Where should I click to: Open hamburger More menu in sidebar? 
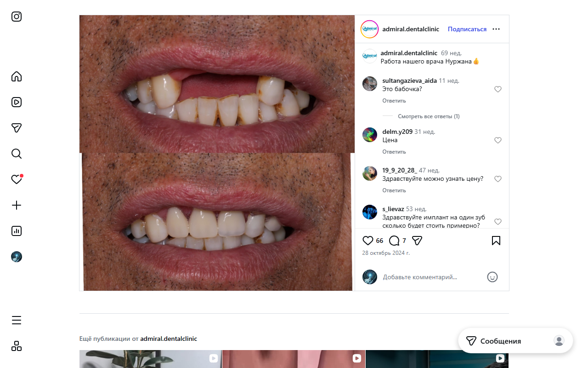click(17, 320)
